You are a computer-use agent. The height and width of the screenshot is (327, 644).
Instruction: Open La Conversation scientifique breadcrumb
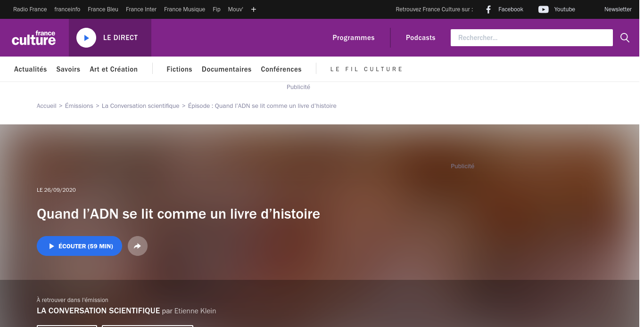tap(140, 106)
